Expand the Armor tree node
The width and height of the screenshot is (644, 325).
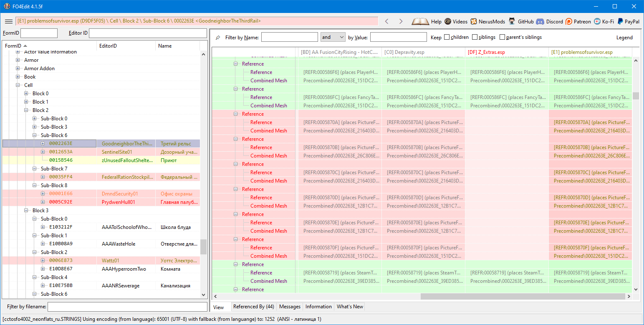coord(18,60)
